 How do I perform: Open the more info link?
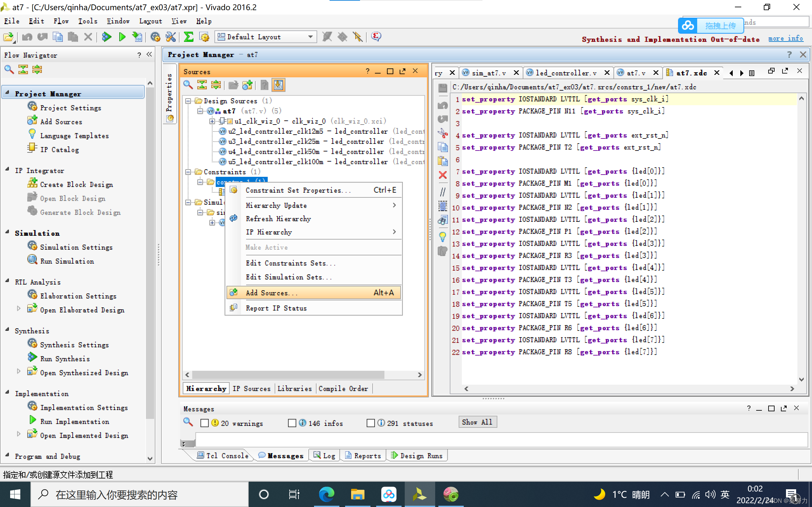tap(785, 39)
